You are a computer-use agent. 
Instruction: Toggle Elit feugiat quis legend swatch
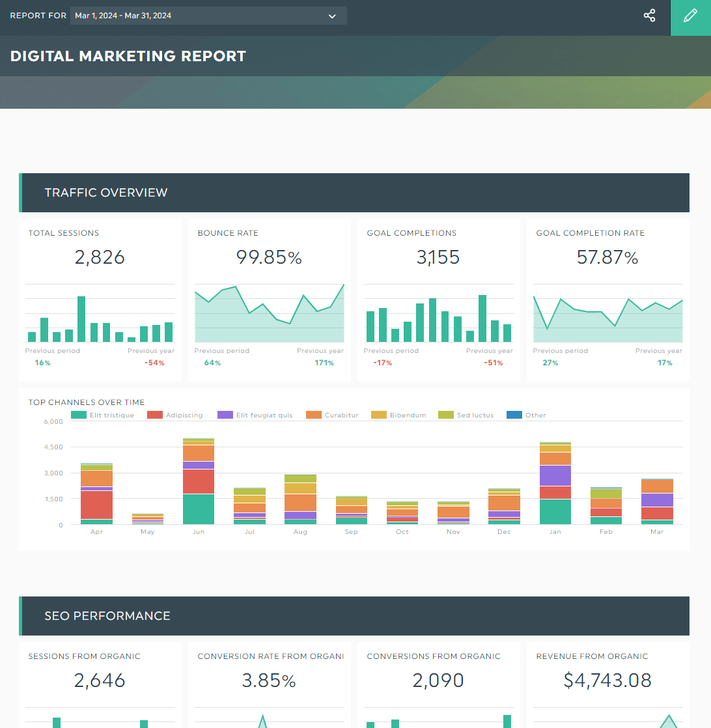click(x=225, y=415)
